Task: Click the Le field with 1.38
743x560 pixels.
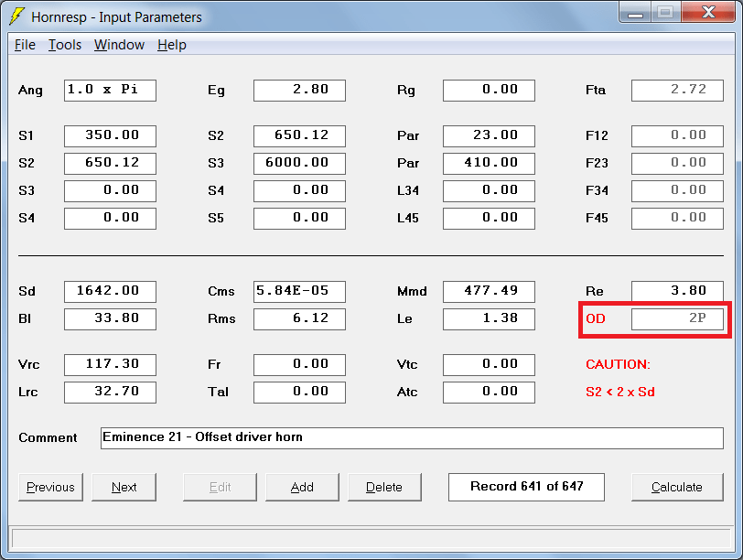Action: pos(489,318)
